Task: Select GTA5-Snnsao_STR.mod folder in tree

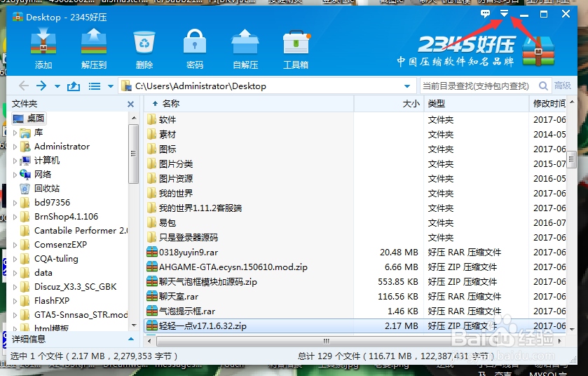Action: coord(74,314)
